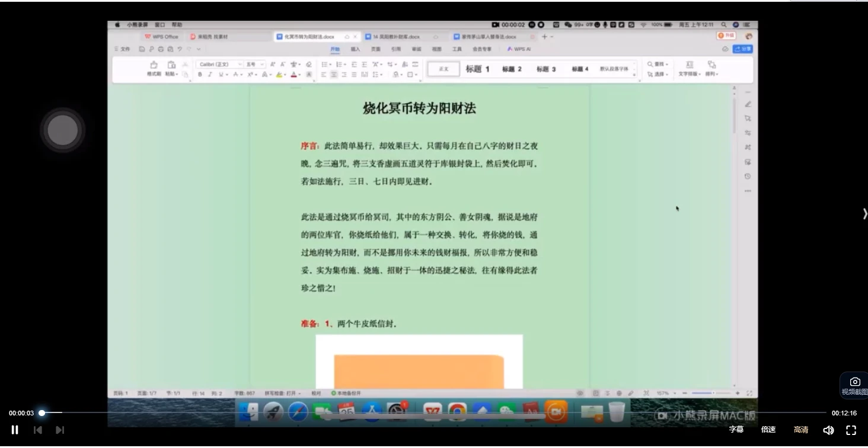Open the WPS AI tab
This screenshot has height=448, width=868.
[x=519, y=49]
